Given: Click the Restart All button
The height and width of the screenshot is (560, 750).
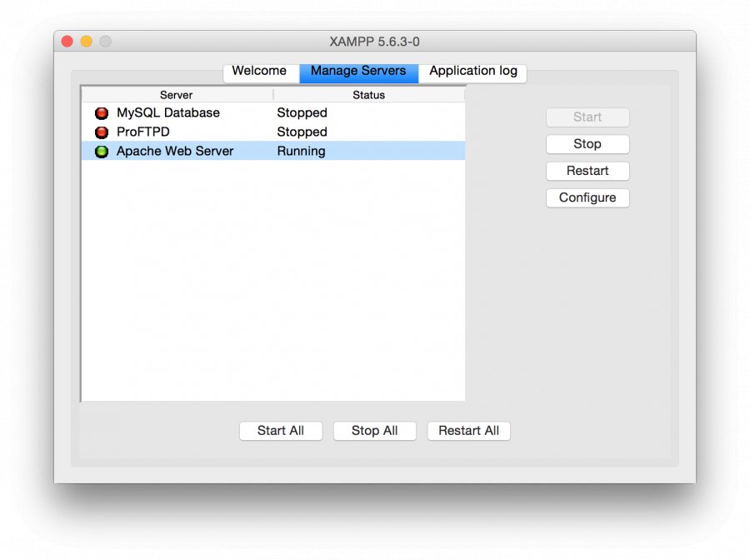Looking at the screenshot, I should tap(468, 430).
